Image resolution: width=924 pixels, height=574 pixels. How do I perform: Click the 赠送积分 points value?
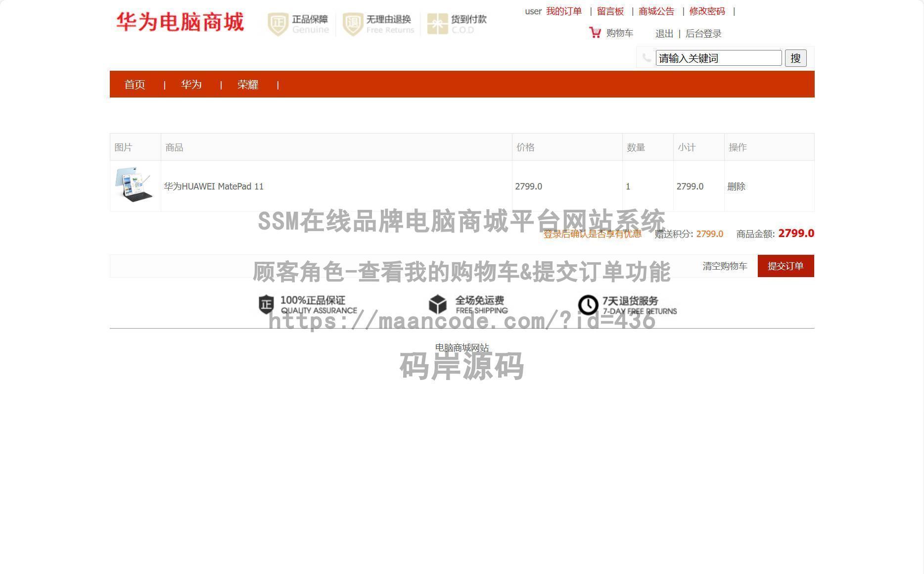pyautogui.click(x=710, y=234)
